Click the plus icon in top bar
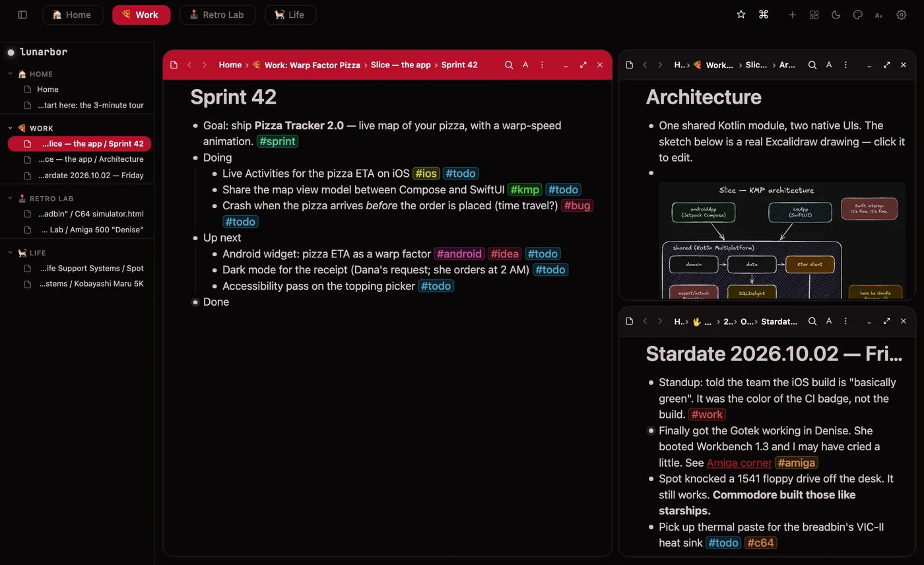The image size is (924, 565). (x=792, y=15)
